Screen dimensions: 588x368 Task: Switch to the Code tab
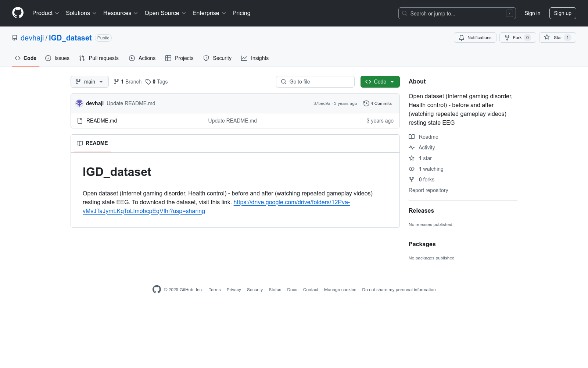point(26,58)
